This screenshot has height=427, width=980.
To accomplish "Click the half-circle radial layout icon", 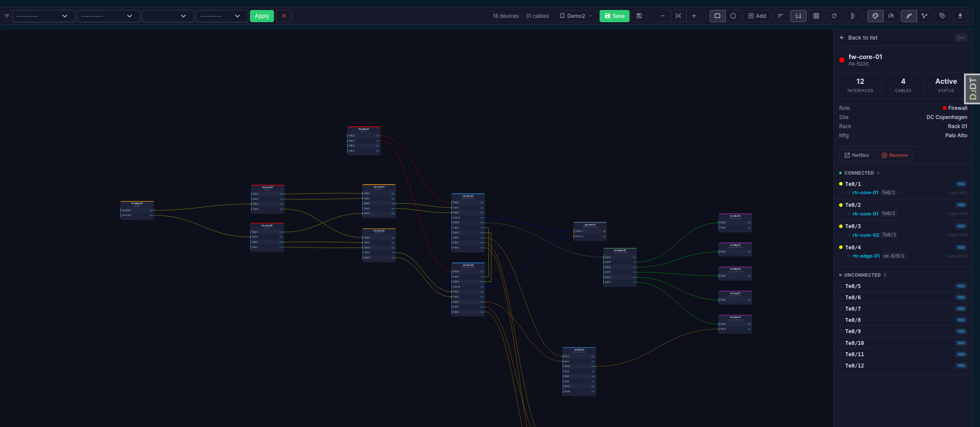I will click(x=852, y=16).
